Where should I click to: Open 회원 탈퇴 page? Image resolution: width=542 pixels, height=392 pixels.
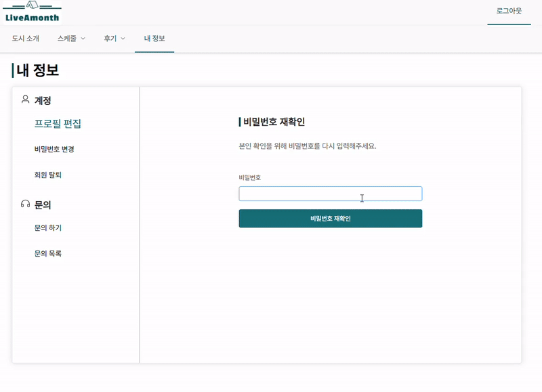47,175
